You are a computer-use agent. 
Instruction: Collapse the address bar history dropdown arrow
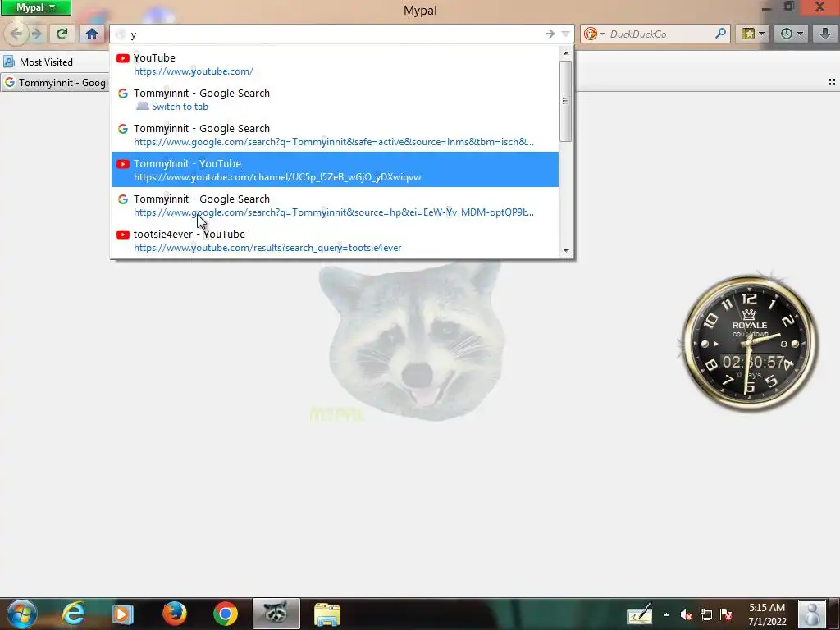tap(566, 34)
